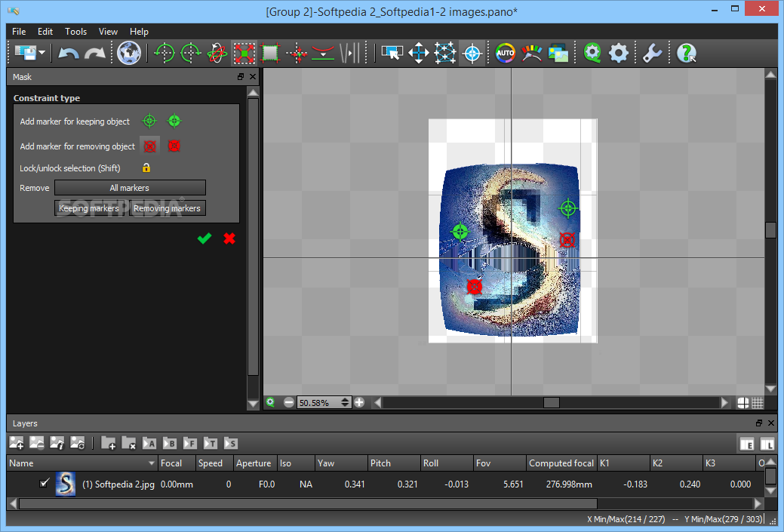Toggle the grid overlay icon below preview

click(x=758, y=402)
